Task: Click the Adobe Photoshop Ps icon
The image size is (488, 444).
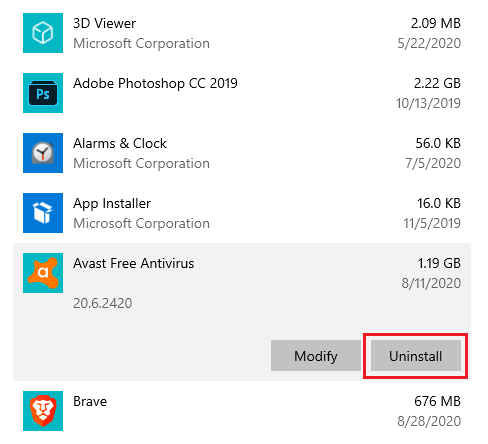Action: click(43, 93)
